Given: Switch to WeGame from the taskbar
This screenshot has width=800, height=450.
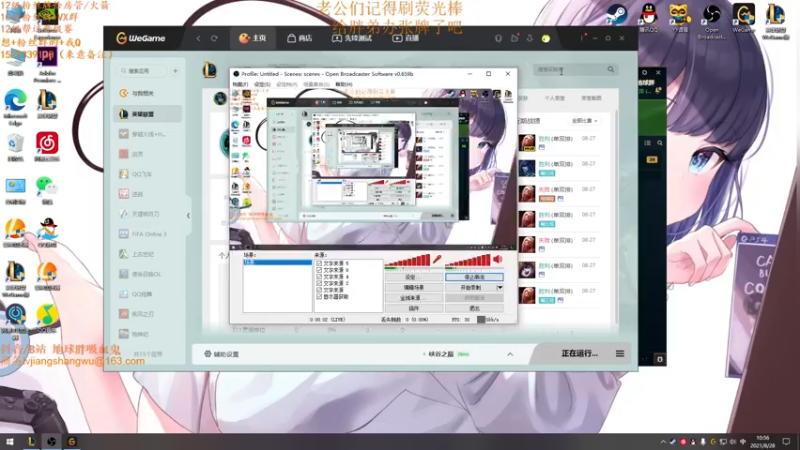Looking at the screenshot, I should point(72,442).
